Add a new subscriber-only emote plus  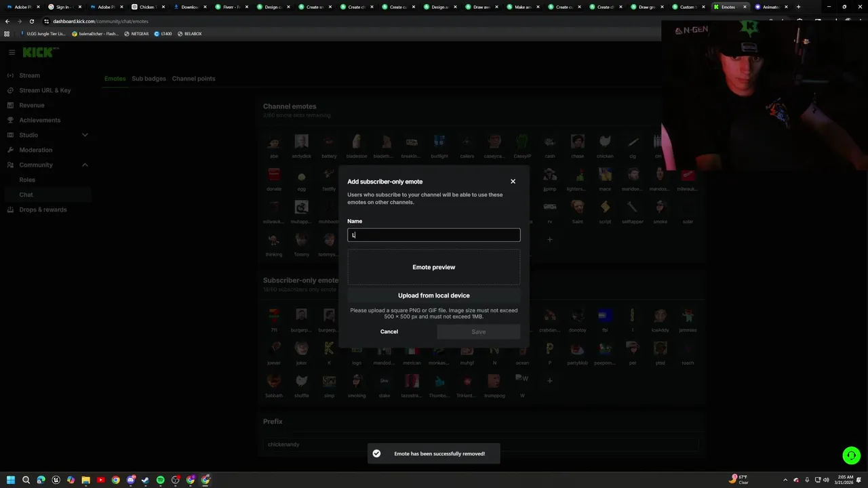point(550,381)
